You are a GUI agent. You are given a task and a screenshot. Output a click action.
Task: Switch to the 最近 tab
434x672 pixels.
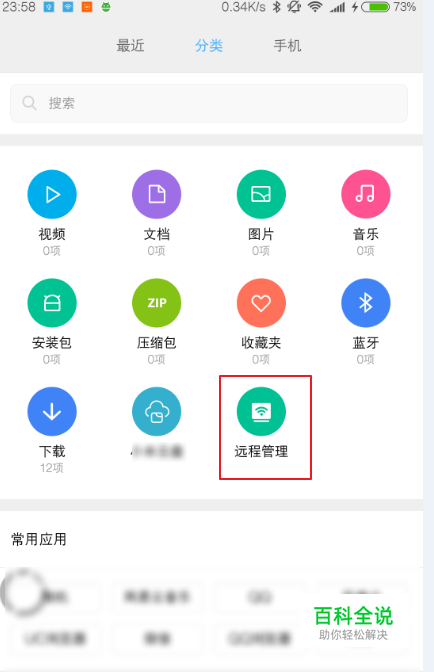(130, 45)
